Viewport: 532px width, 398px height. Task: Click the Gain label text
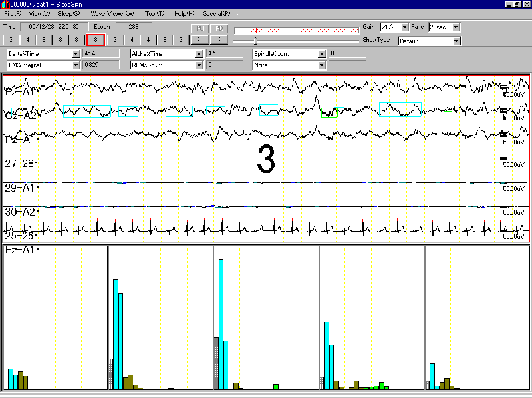368,27
